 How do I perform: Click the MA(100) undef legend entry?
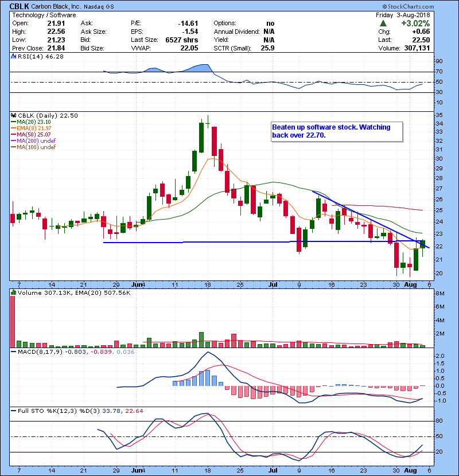click(x=33, y=147)
